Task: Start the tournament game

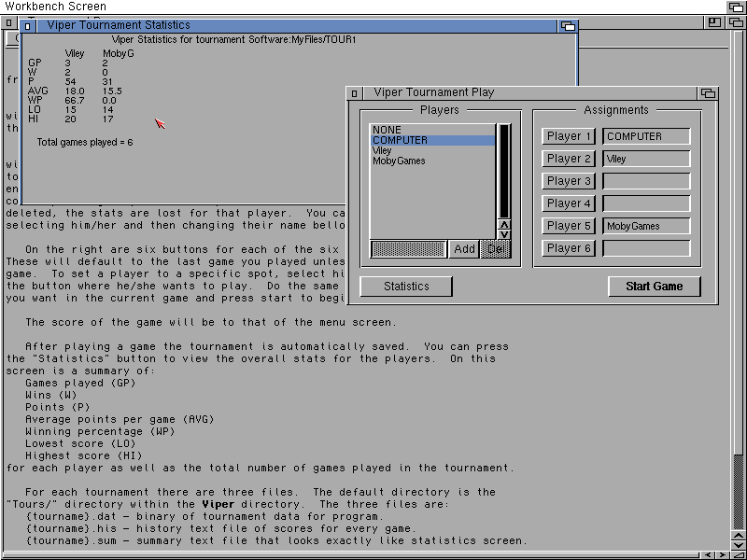Action: point(655,287)
